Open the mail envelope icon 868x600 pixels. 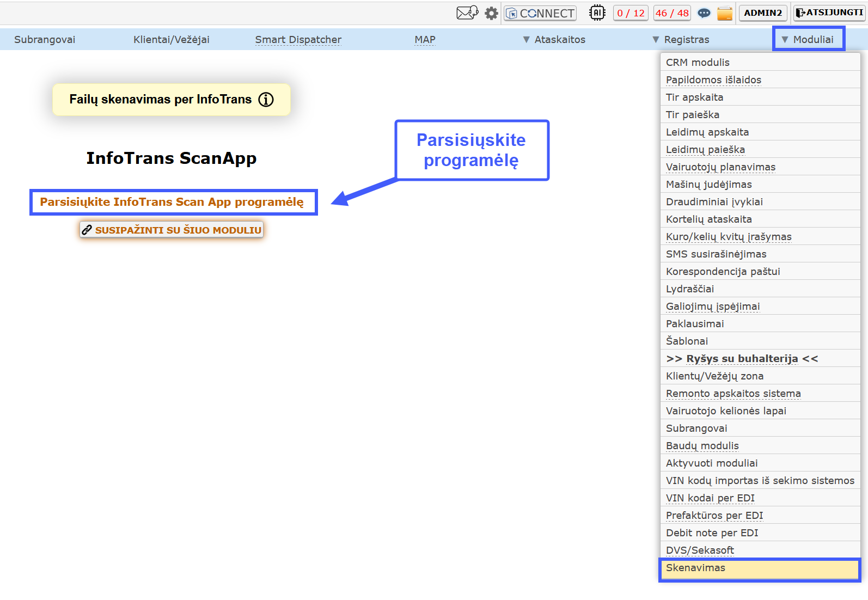click(467, 13)
